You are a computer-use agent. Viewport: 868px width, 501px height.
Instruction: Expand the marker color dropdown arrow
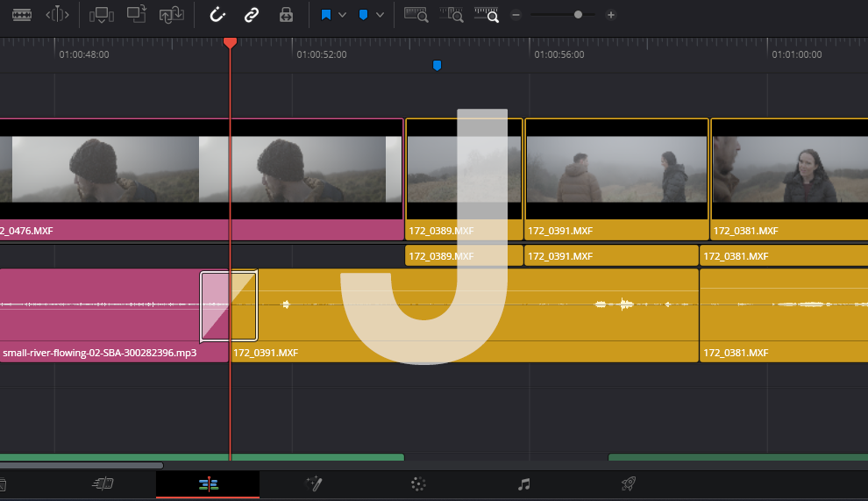tap(380, 15)
